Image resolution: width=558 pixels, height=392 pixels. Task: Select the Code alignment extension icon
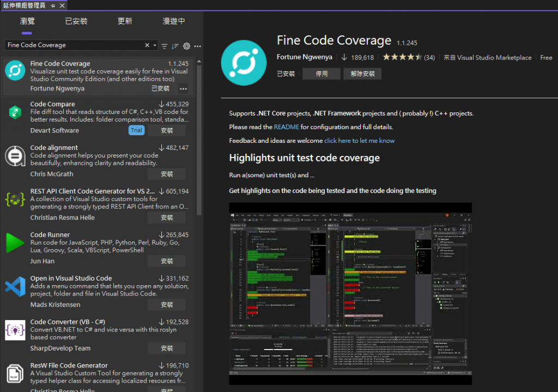point(15,156)
